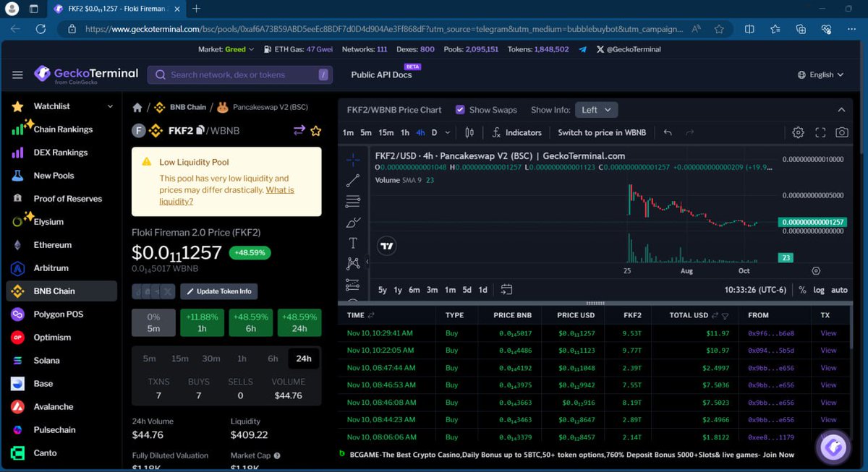Open the chart settings gear

799,132
